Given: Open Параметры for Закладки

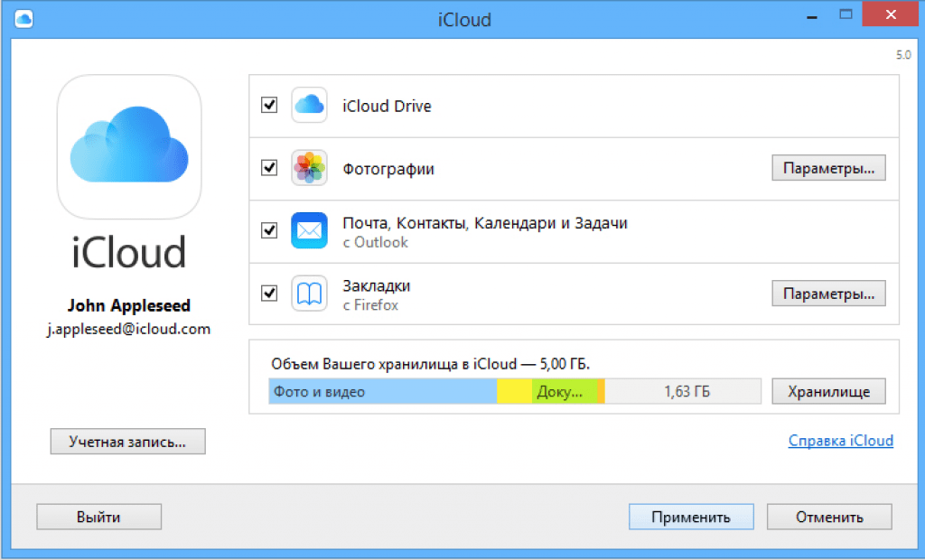Looking at the screenshot, I should pos(828,294).
